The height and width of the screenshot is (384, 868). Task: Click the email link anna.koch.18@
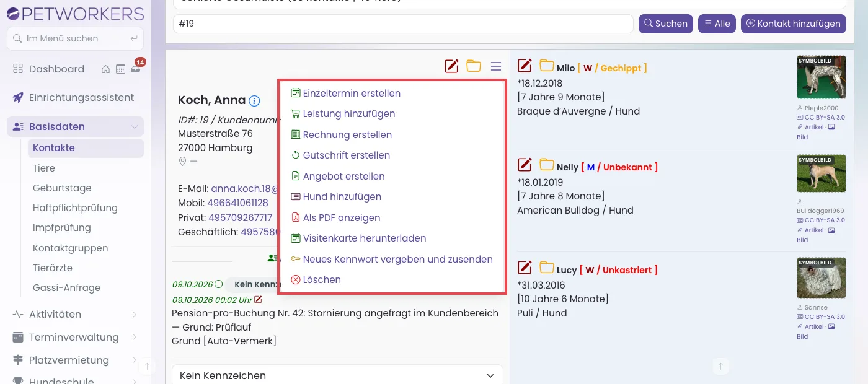[244, 188]
